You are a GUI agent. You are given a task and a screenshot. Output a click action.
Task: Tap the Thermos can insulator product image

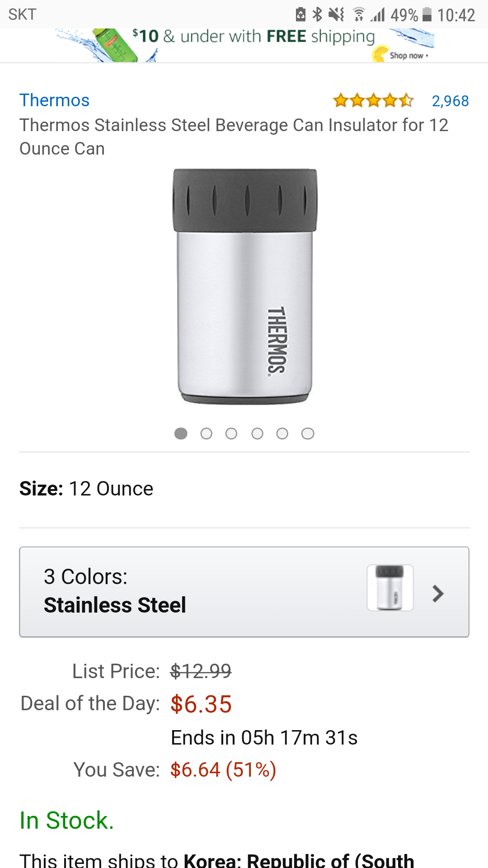pos(245,287)
